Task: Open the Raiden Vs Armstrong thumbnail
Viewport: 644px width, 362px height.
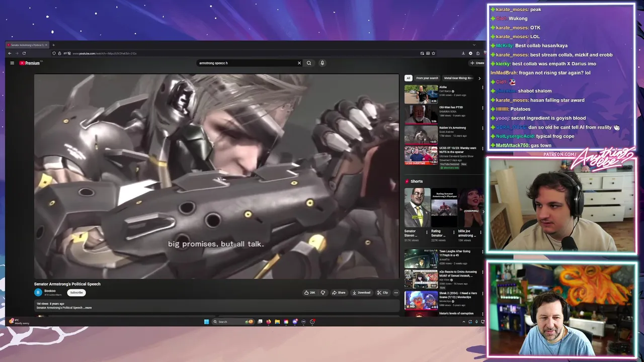Action: (x=421, y=135)
